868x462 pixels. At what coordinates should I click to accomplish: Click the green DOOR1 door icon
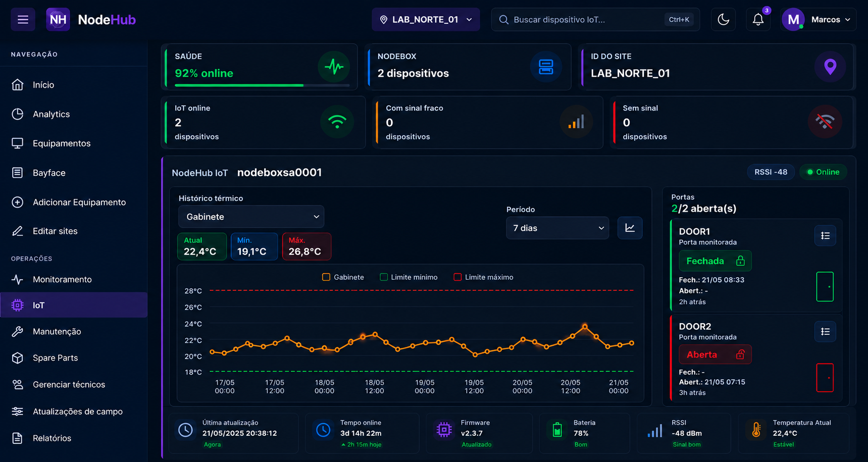[x=825, y=287]
